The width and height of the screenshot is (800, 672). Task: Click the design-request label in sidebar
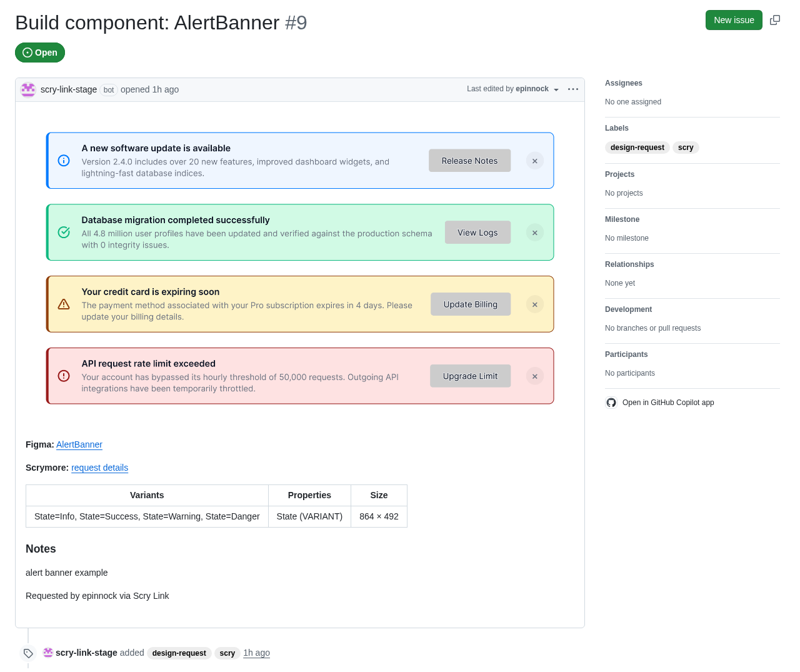[637, 148]
